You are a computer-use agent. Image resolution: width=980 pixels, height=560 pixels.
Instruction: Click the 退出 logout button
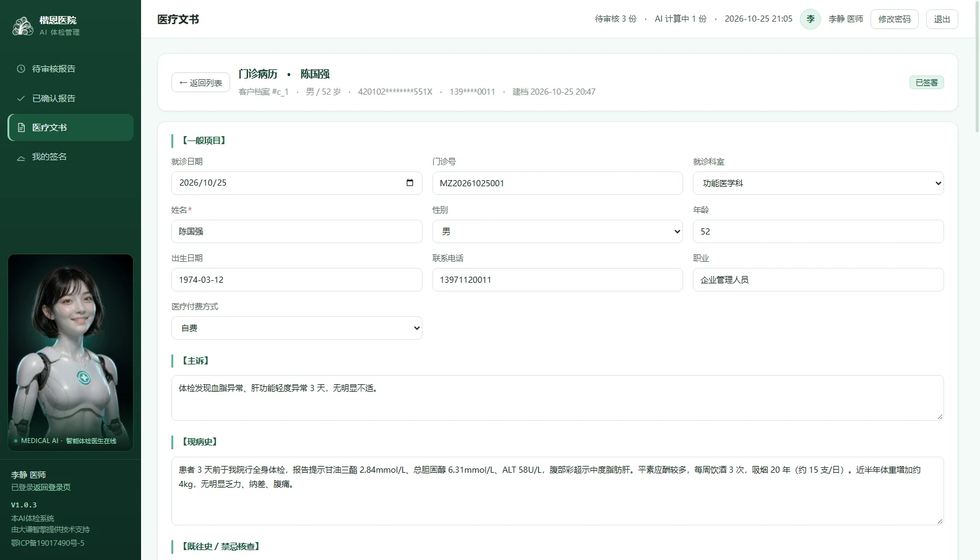pos(942,19)
